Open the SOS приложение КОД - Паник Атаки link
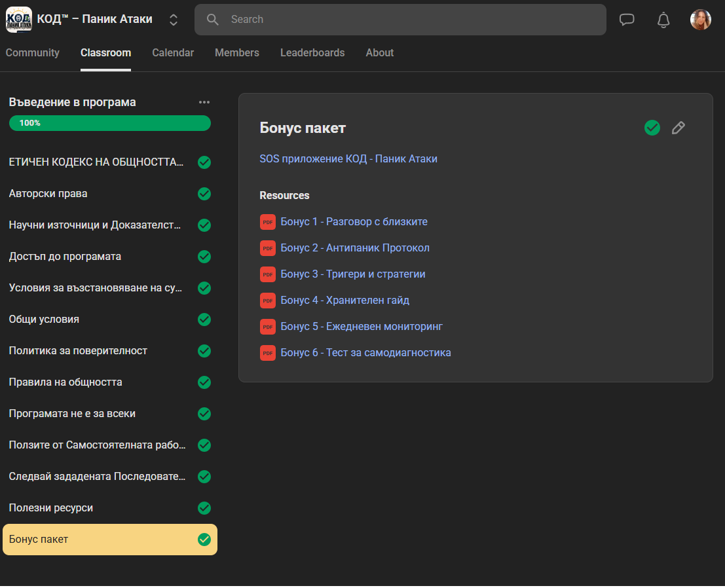This screenshot has width=725, height=588. (348, 159)
